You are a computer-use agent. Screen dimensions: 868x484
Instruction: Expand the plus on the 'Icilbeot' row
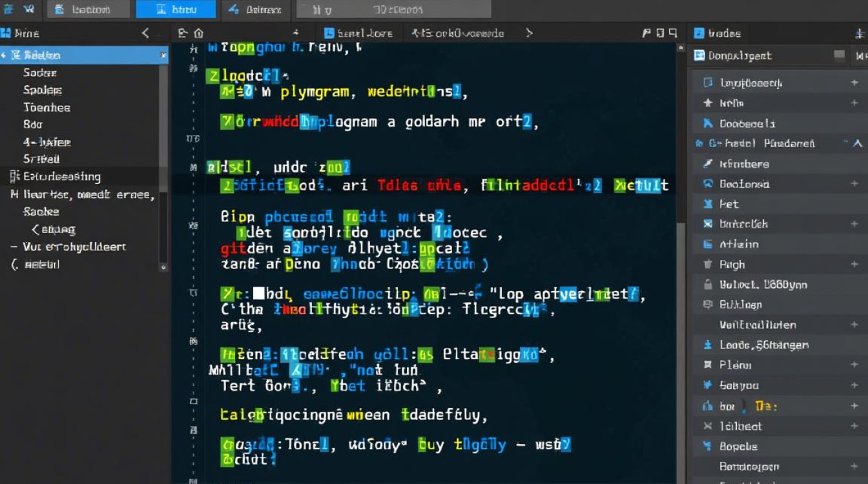point(854,426)
